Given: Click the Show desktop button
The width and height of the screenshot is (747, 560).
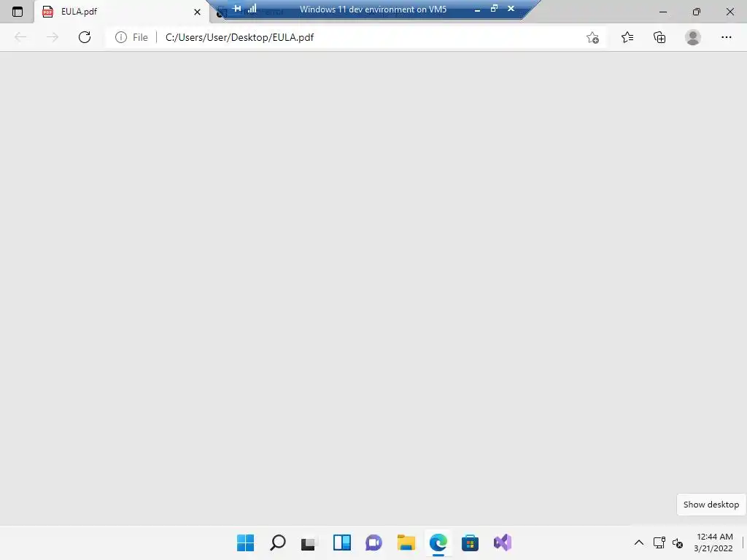Looking at the screenshot, I should [743, 542].
